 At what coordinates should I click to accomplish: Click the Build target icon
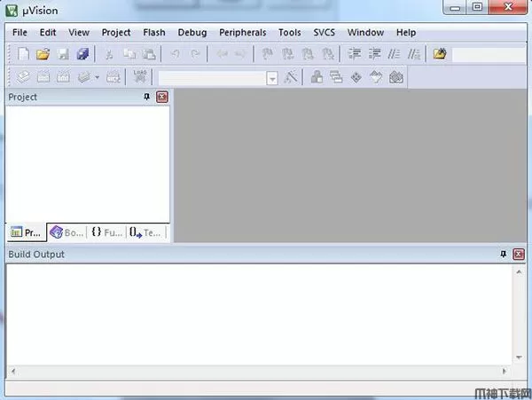43,77
